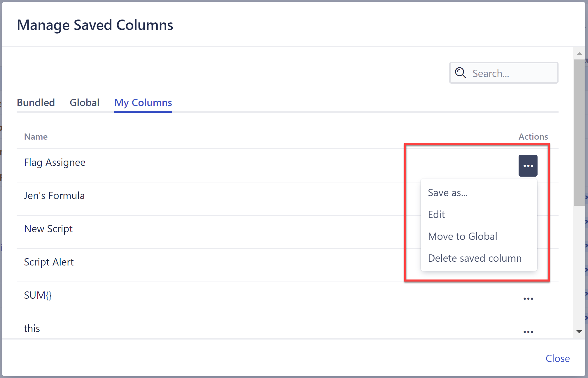
Task: Switch to the Bundled tab
Action: (36, 102)
